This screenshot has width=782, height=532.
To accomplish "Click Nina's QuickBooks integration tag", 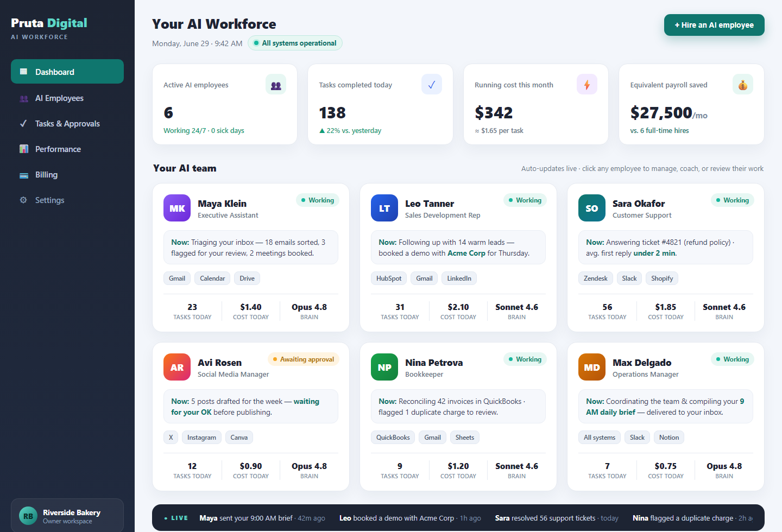I will [x=393, y=438].
